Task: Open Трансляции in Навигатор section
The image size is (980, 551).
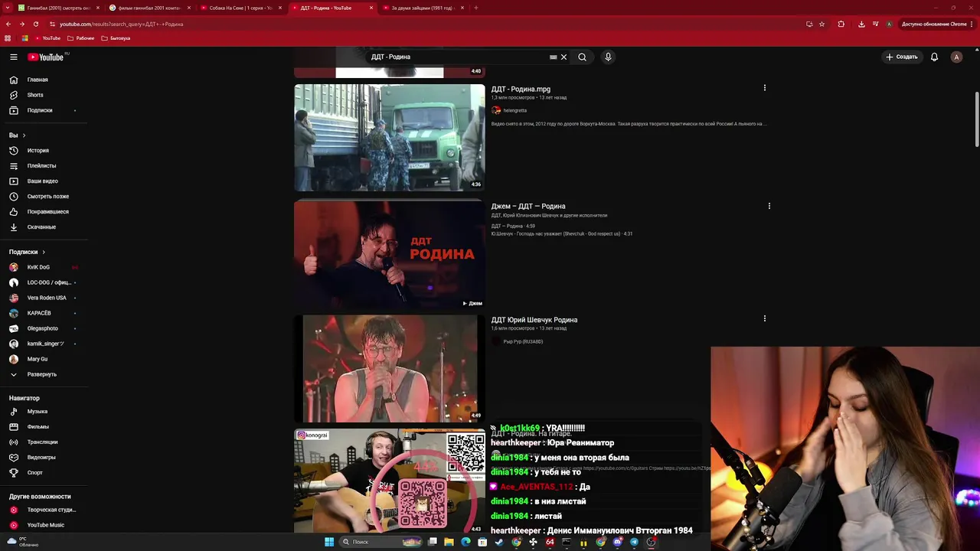Action: tap(44, 442)
